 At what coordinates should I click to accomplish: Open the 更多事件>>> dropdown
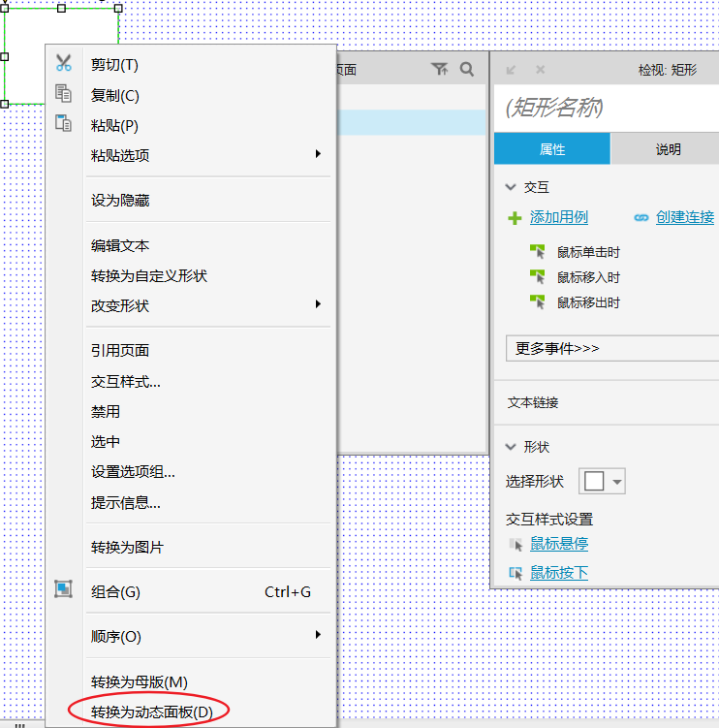(x=612, y=348)
